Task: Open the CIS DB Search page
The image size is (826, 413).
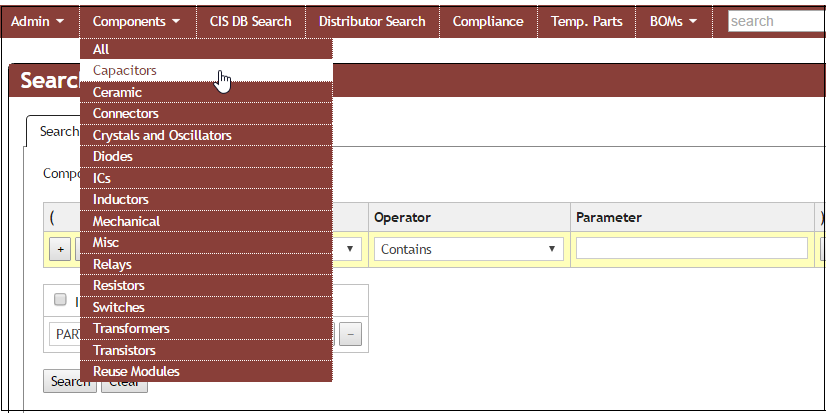Action: (250, 21)
